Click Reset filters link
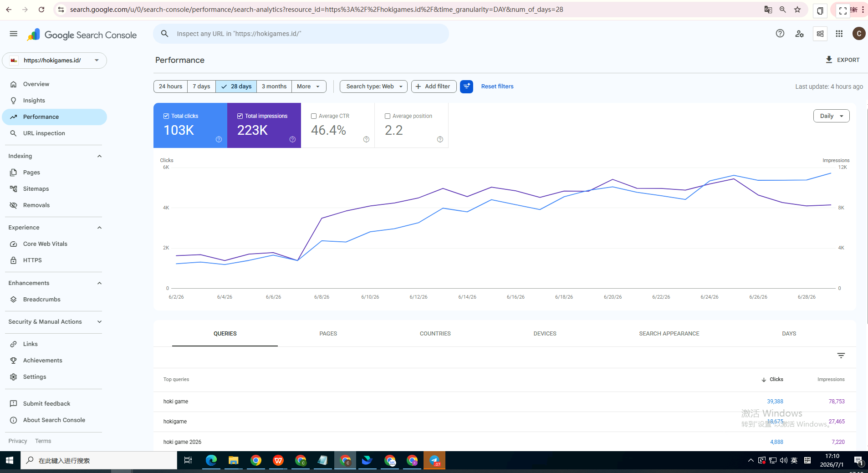Image resolution: width=868 pixels, height=473 pixels. (497, 86)
